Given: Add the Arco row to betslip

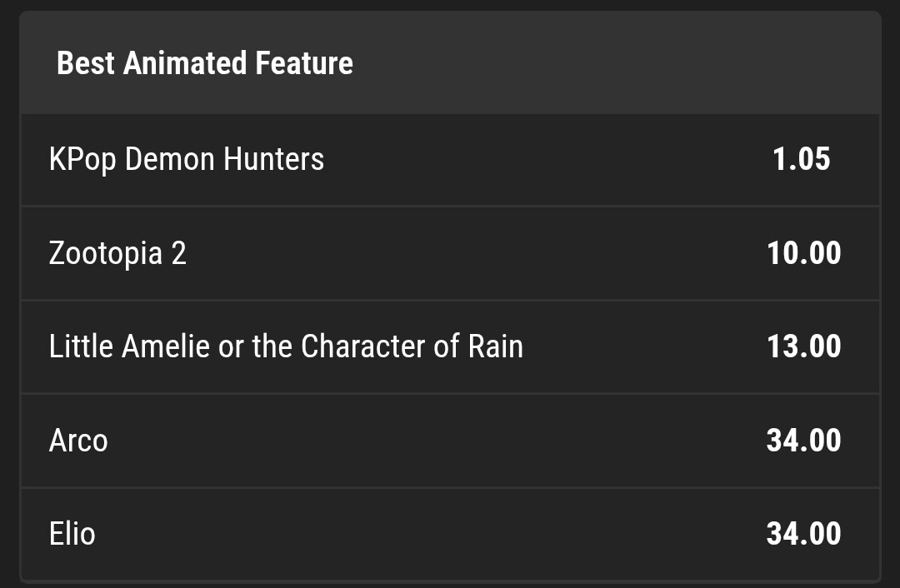Looking at the screenshot, I should click(450, 441).
